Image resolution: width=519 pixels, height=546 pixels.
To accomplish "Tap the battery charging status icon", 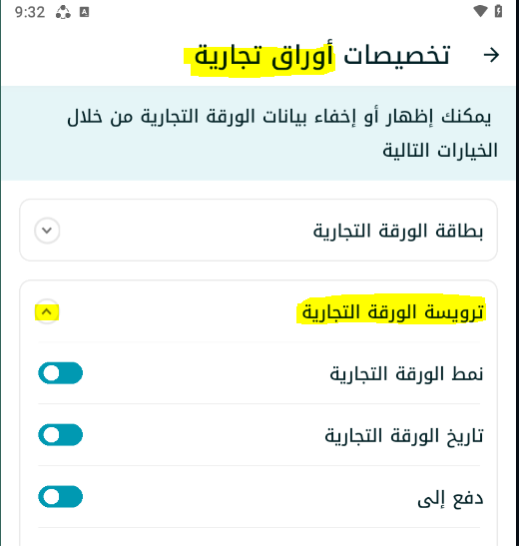I will coord(498,11).
